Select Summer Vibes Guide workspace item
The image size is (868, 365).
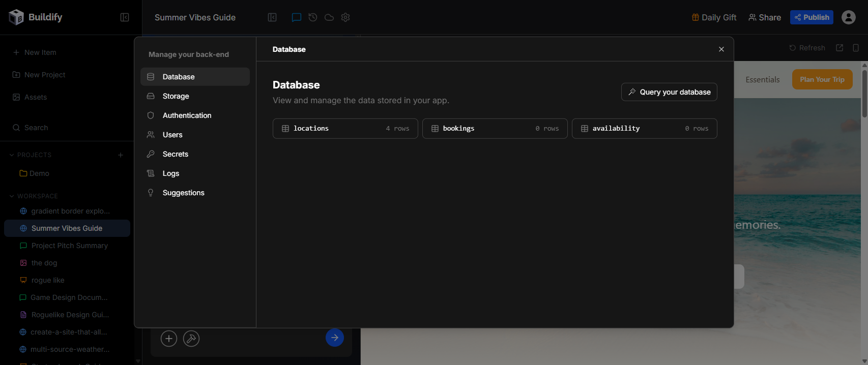[x=67, y=228]
